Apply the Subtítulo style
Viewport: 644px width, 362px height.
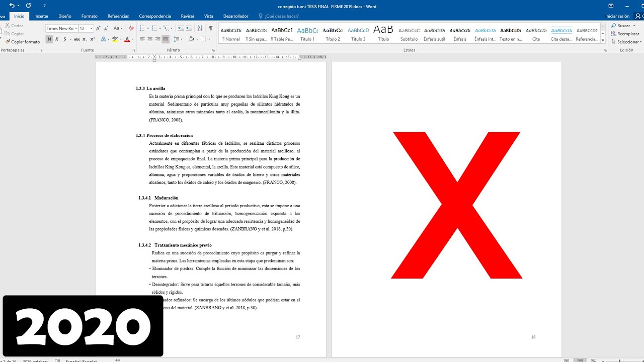click(x=409, y=34)
